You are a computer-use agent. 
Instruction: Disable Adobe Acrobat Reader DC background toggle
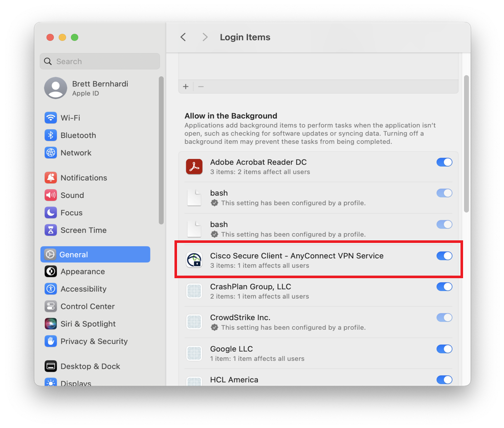[444, 162]
